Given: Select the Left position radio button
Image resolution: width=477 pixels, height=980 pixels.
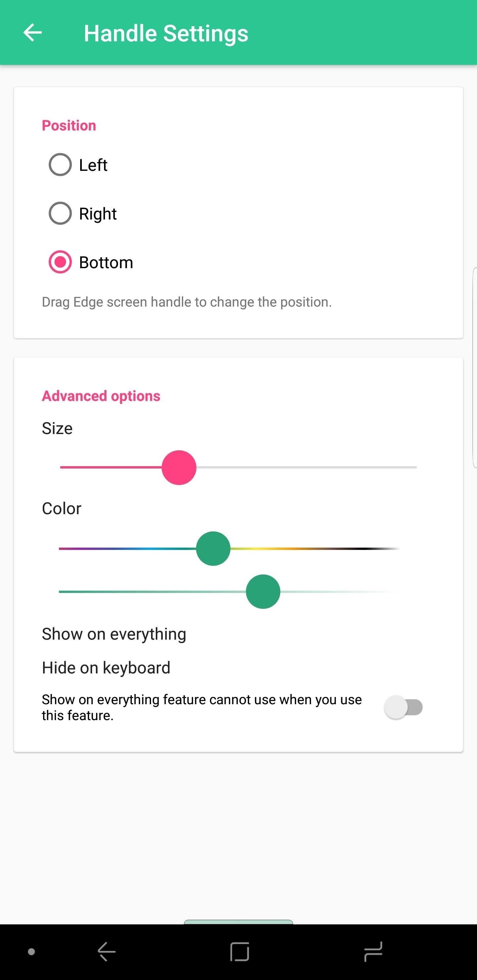Looking at the screenshot, I should (60, 165).
